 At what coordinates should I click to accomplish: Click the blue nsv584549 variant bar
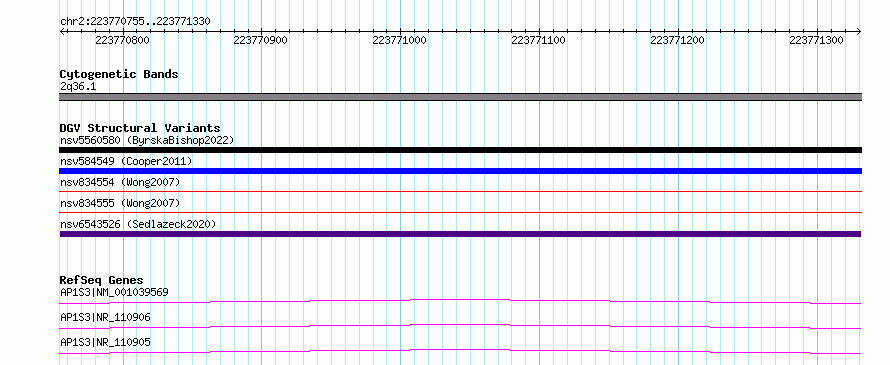click(x=460, y=171)
